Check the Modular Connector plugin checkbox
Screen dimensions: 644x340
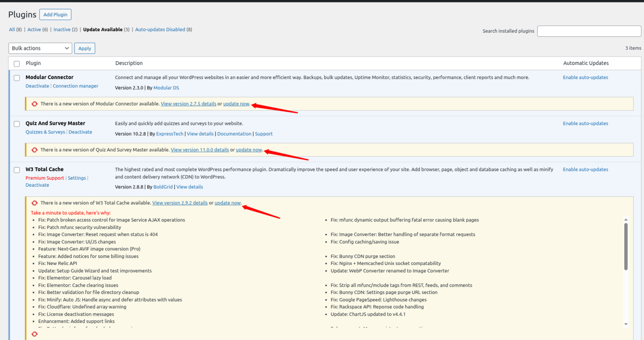point(17,78)
